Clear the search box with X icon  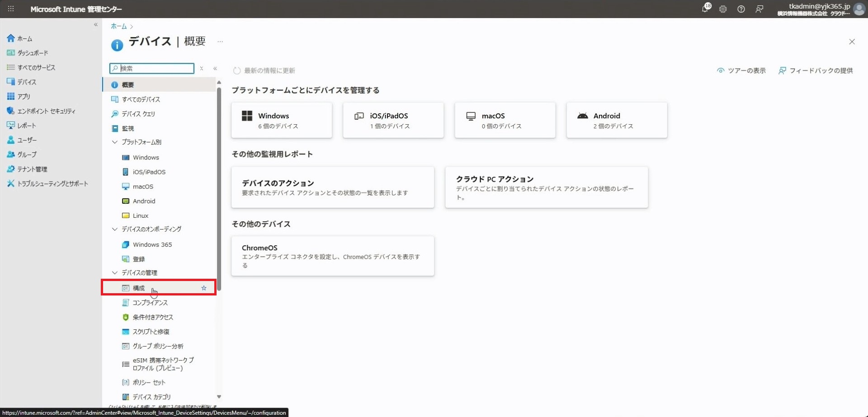202,69
